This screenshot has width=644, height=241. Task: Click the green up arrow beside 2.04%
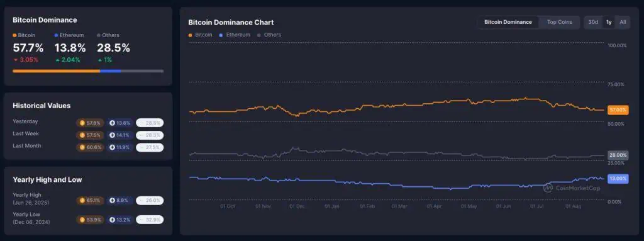tap(57, 60)
